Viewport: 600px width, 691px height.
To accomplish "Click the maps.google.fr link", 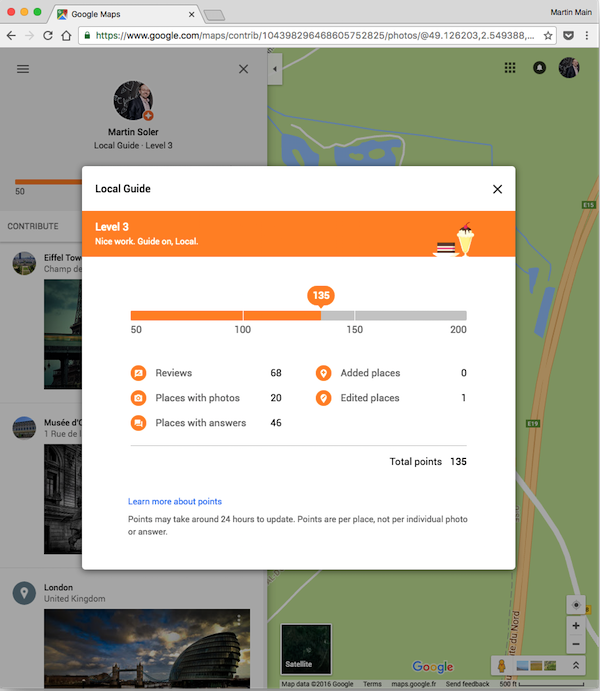I will click(x=414, y=684).
